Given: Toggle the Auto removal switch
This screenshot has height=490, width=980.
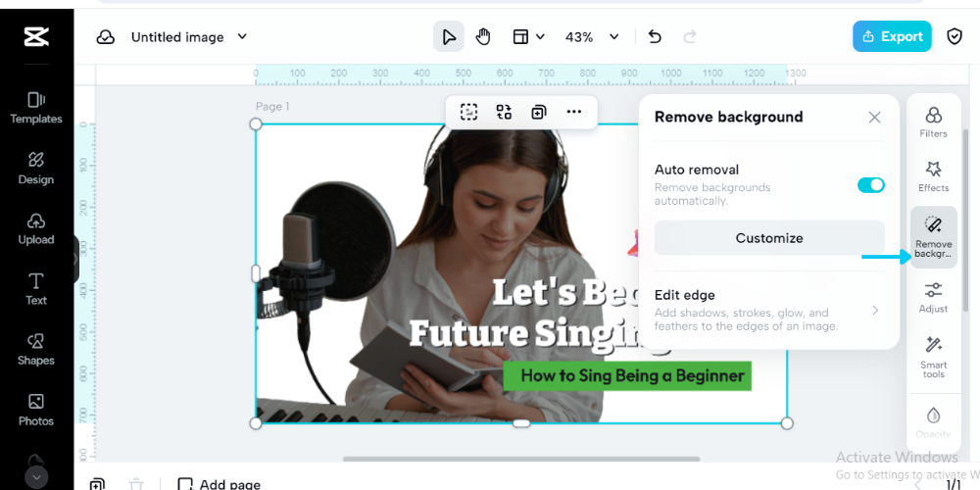Looking at the screenshot, I should point(870,184).
